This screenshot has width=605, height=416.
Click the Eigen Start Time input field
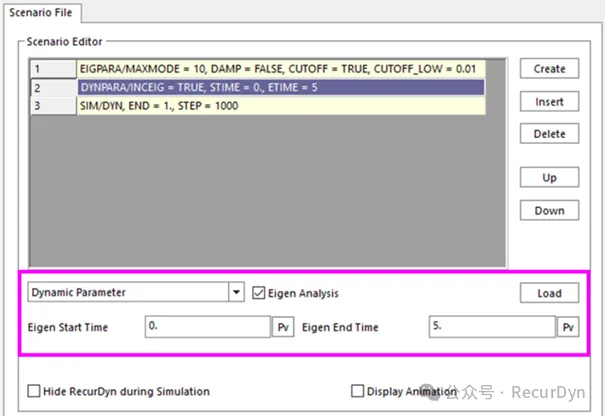pyautogui.click(x=206, y=327)
